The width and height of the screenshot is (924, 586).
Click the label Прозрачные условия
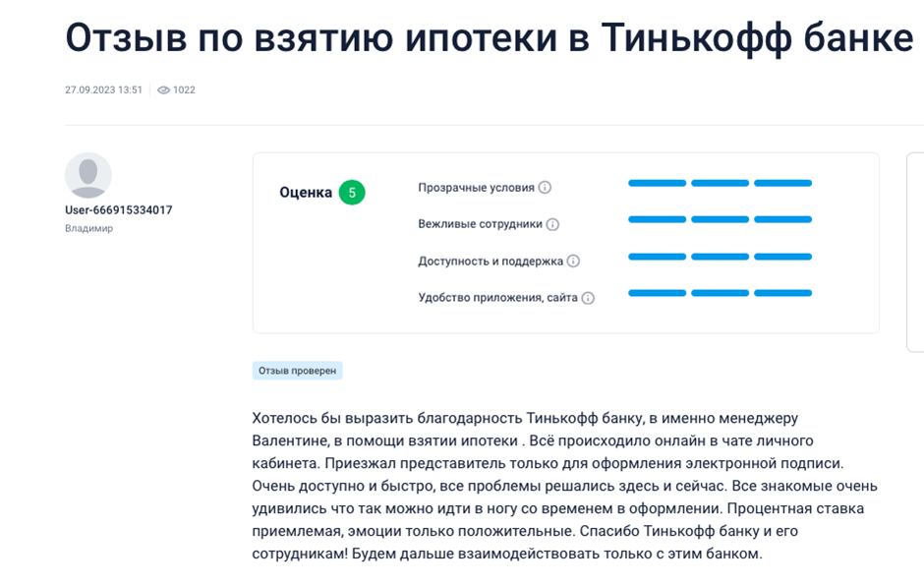coord(476,188)
